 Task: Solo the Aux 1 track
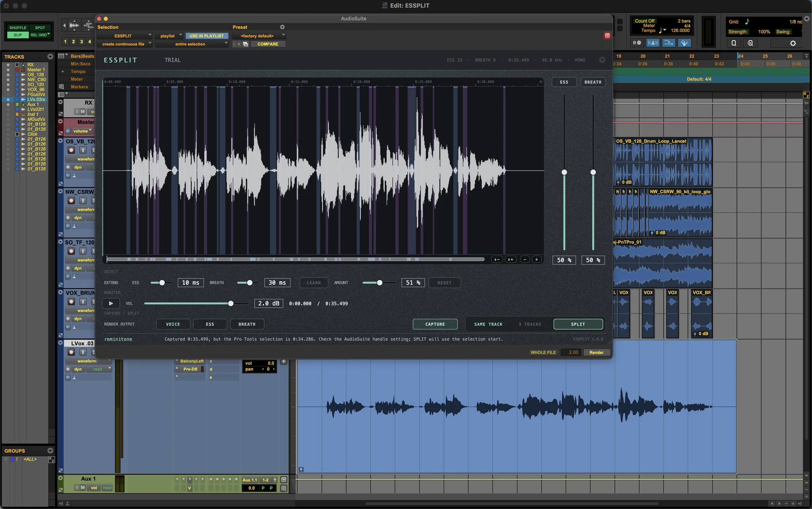click(x=77, y=487)
